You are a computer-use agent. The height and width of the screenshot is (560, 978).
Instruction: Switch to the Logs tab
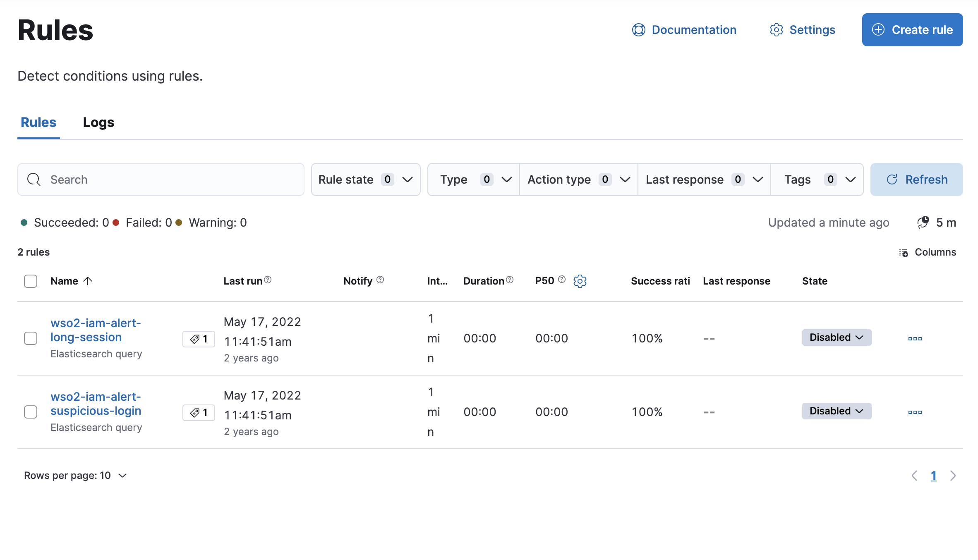(x=98, y=122)
